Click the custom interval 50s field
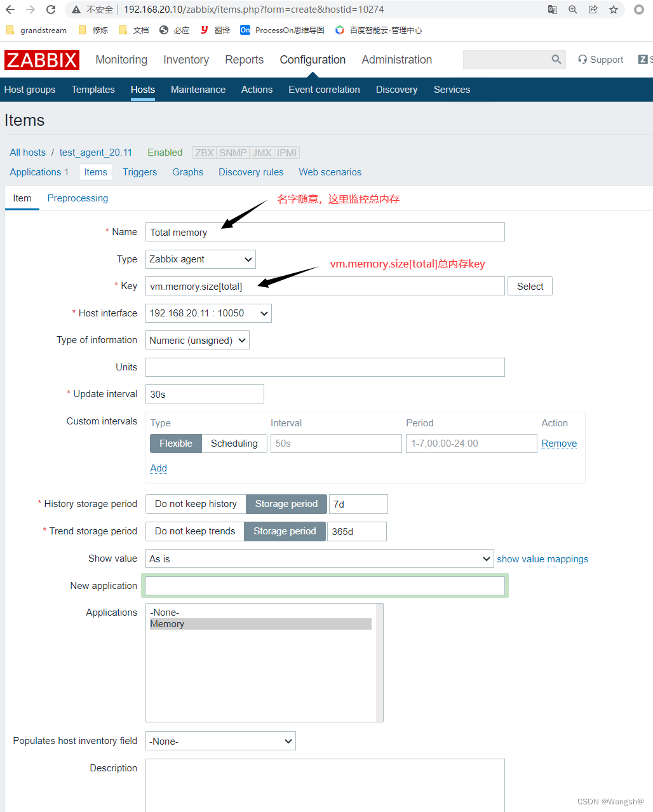This screenshot has height=812, width=653. (336, 443)
